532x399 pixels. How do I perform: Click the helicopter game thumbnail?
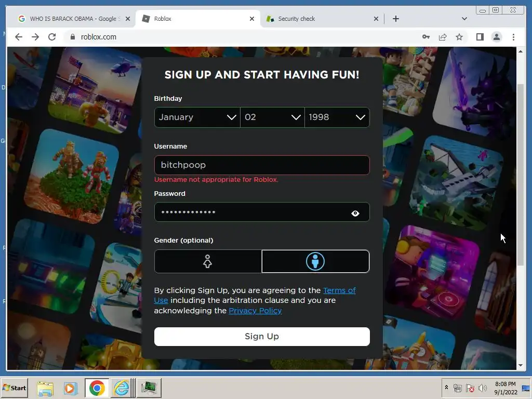(x=95, y=90)
